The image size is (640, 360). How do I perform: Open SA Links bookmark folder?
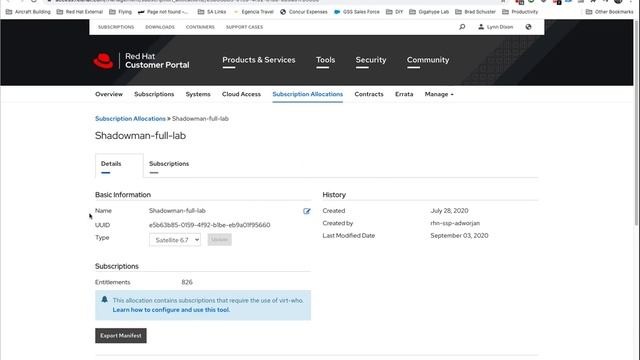point(212,12)
